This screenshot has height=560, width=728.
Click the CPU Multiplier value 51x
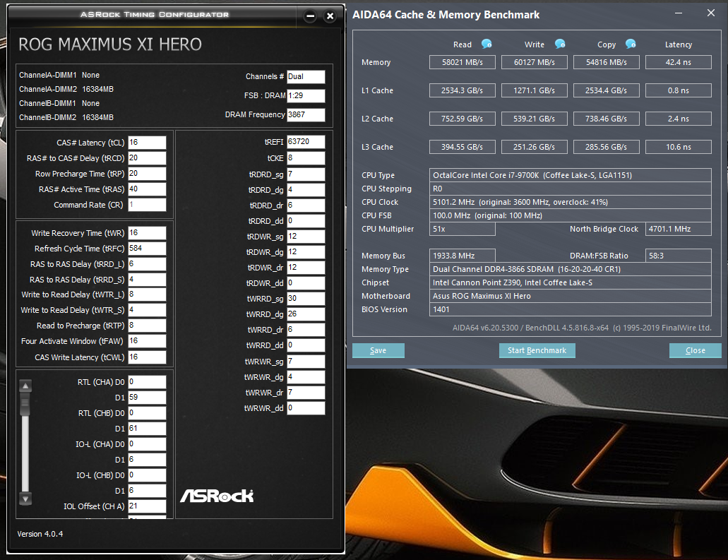(462, 229)
